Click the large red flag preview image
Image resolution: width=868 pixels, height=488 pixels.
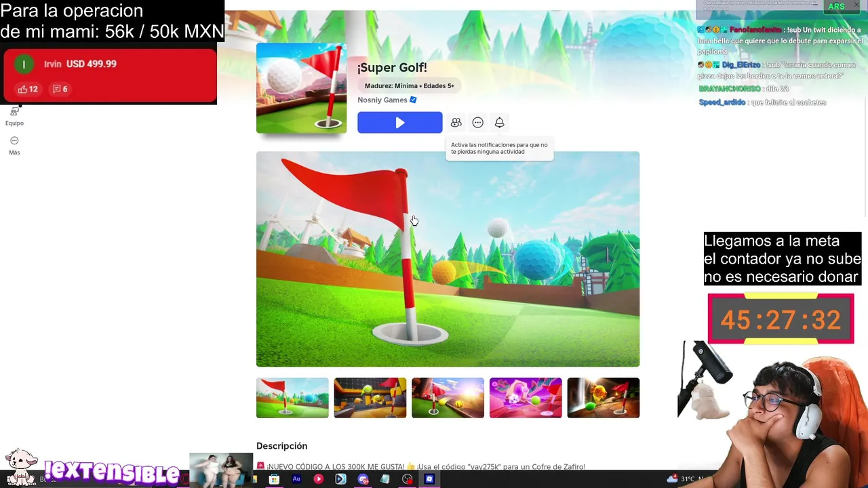pyautogui.click(x=448, y=259)
